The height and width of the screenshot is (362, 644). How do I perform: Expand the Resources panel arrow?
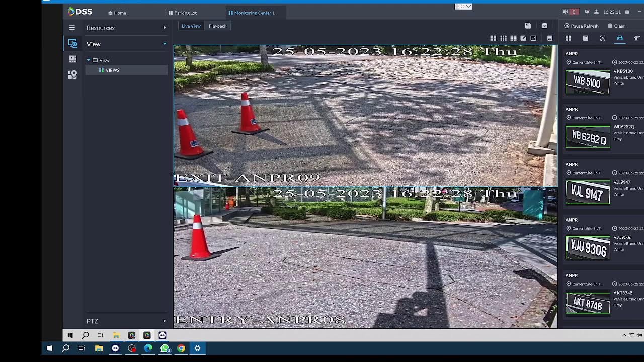tap(164, 28)
